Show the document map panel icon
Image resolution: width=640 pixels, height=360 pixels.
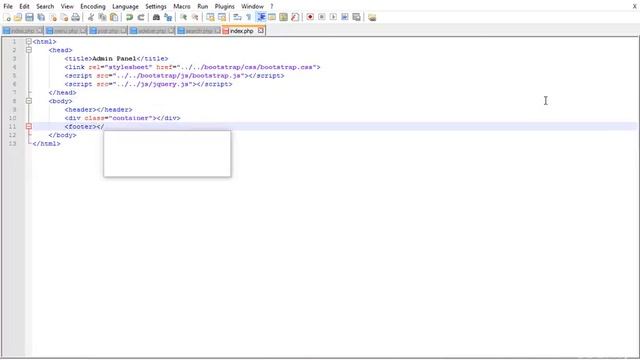click(283, 17)
